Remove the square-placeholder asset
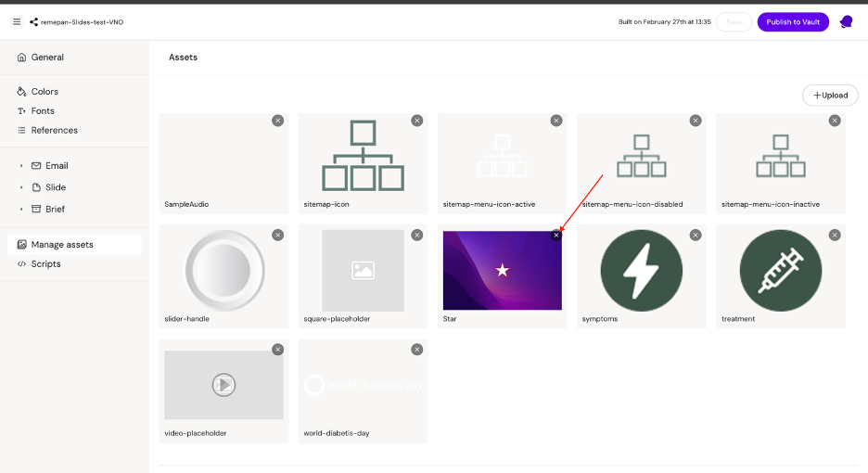This screenshot has height=473, width=868. [416, 236]
